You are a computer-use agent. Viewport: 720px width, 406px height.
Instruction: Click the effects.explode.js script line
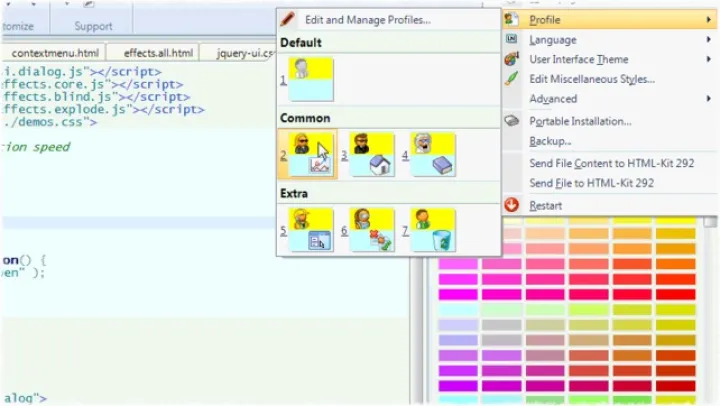(103, 109)
